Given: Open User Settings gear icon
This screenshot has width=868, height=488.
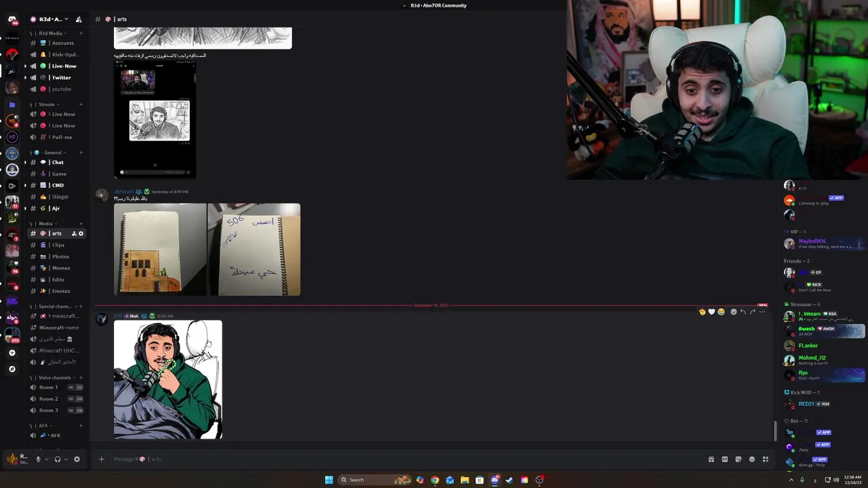Looking at the screenshot, I should click(x=77, y=459).
